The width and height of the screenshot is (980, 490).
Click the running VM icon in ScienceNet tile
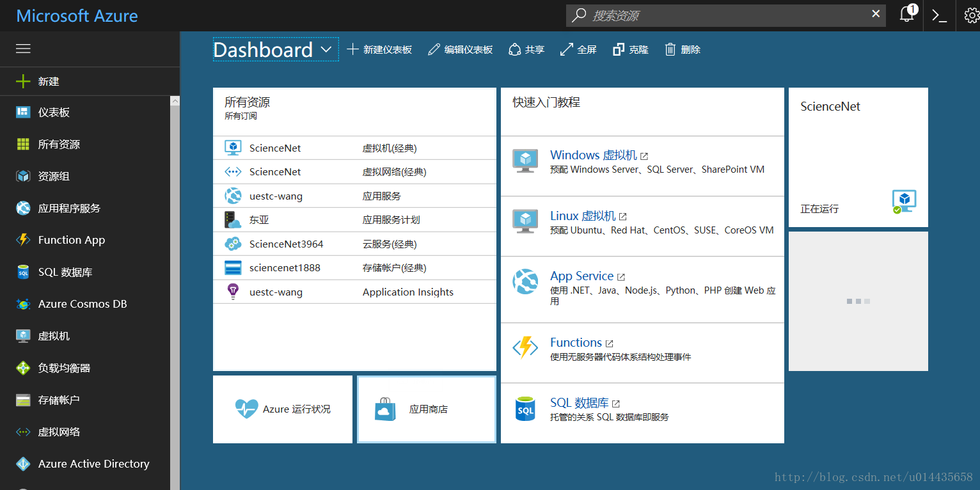905,202
